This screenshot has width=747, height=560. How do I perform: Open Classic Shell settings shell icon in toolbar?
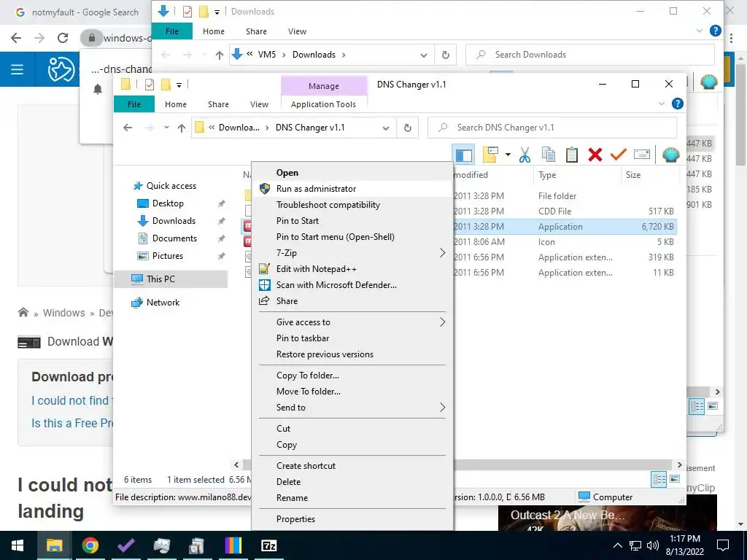point(671,155)
